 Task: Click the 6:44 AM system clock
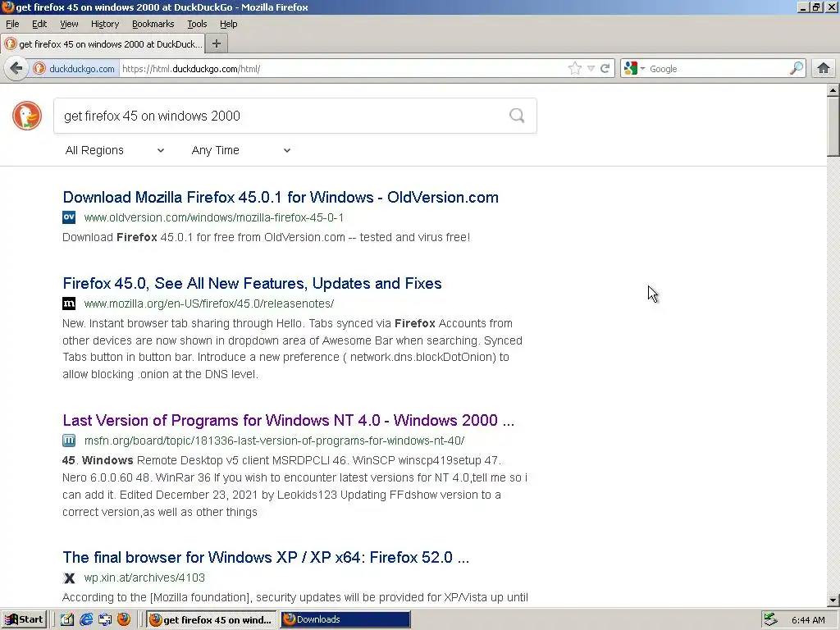click(808, 620)
